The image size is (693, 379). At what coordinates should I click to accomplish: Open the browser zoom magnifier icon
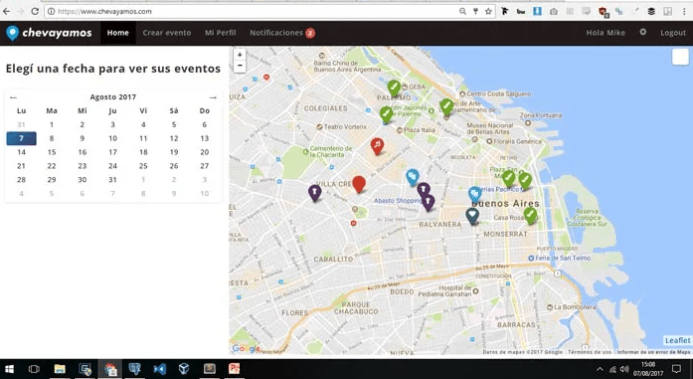tap(462, 11)
